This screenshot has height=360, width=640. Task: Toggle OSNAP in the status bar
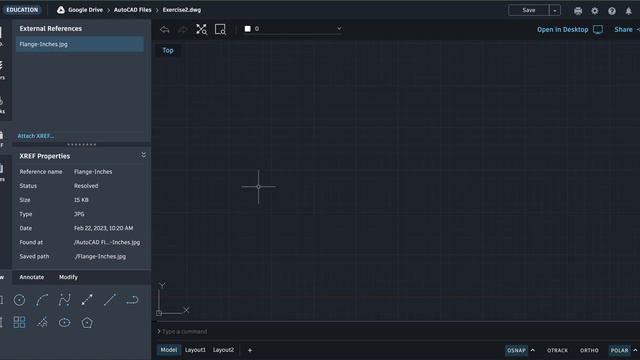[516, 350]
